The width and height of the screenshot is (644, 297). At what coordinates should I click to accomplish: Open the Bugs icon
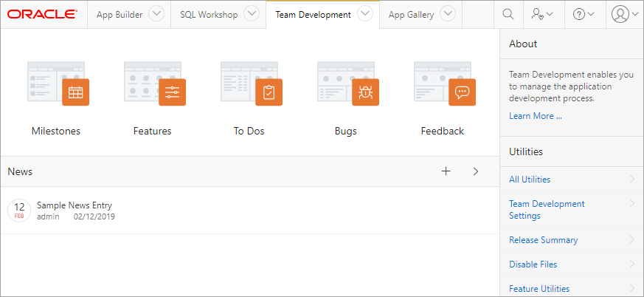pos(348,83)
